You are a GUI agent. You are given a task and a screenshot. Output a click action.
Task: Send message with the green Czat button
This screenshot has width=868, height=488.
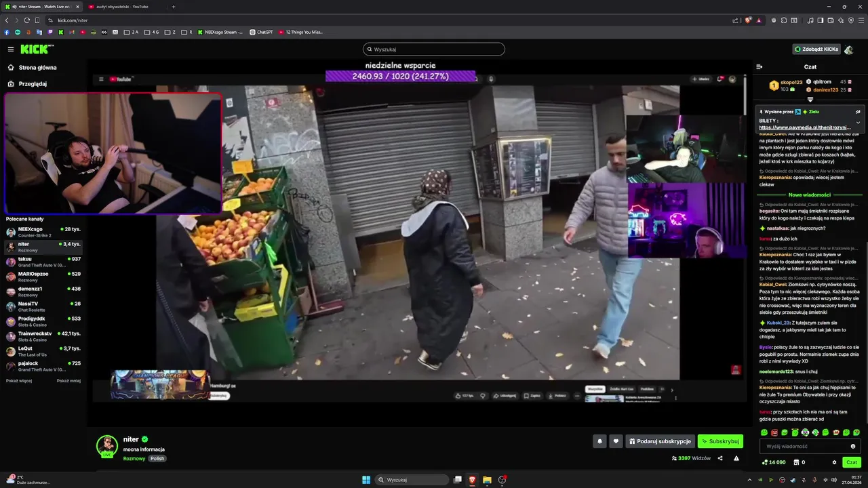[852, 462]
